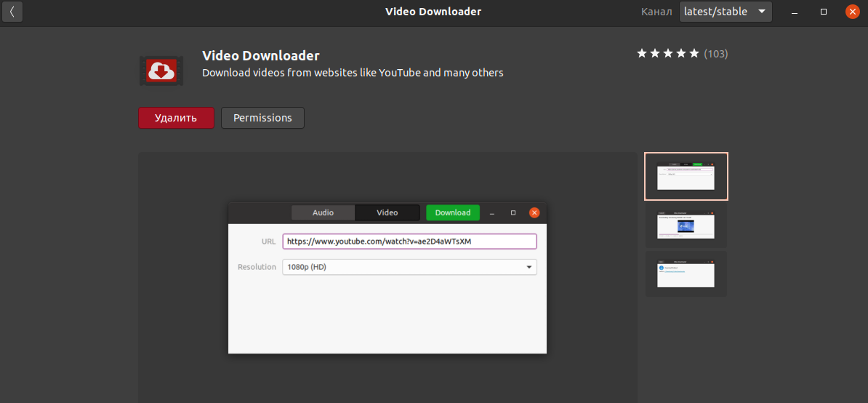Screen dimensions: 868x403
Task: Close the software window with orange X
Action: tap(853, 12)
